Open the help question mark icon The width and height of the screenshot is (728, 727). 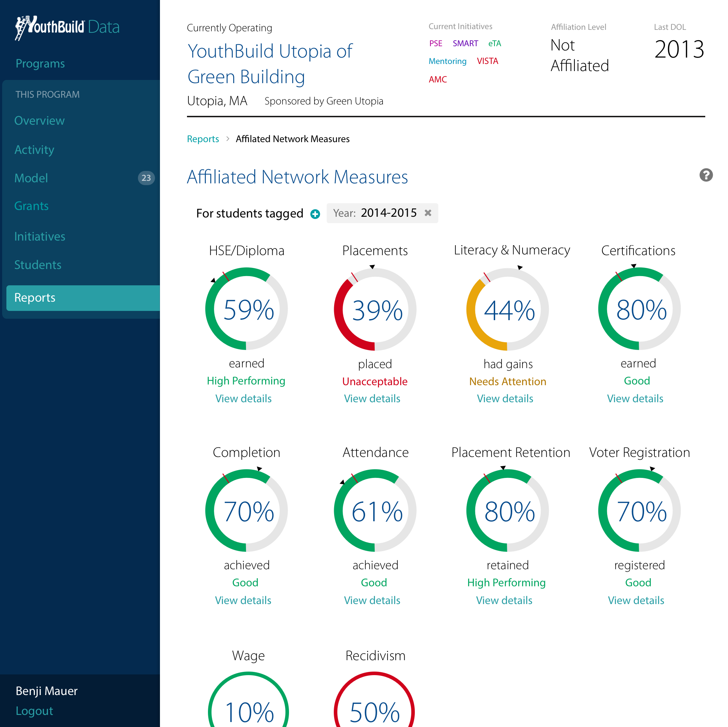pos(706,175)
